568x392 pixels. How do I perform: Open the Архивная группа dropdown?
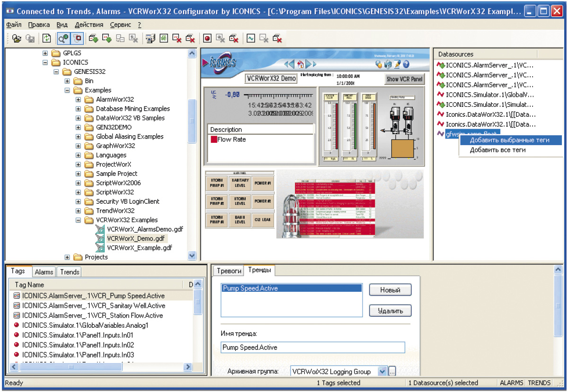382,372
